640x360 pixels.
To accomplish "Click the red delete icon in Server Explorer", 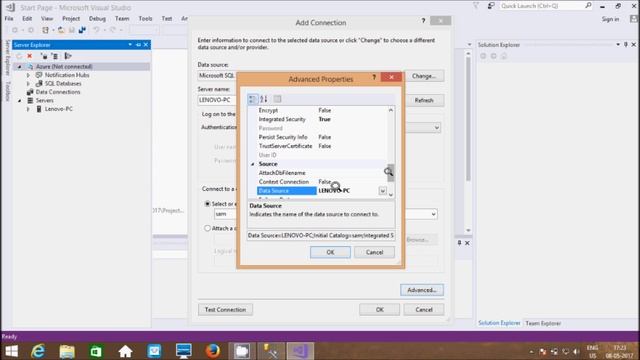I will [29, 56].
